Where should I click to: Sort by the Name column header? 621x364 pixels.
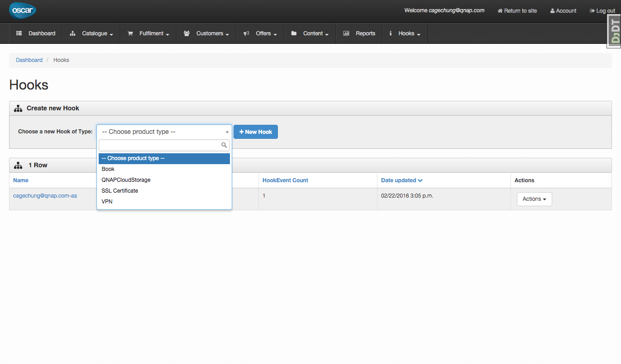(21, 180)
